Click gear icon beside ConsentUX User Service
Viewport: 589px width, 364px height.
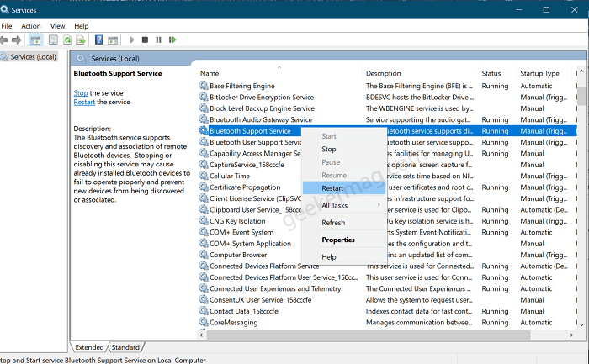[204, 299]
